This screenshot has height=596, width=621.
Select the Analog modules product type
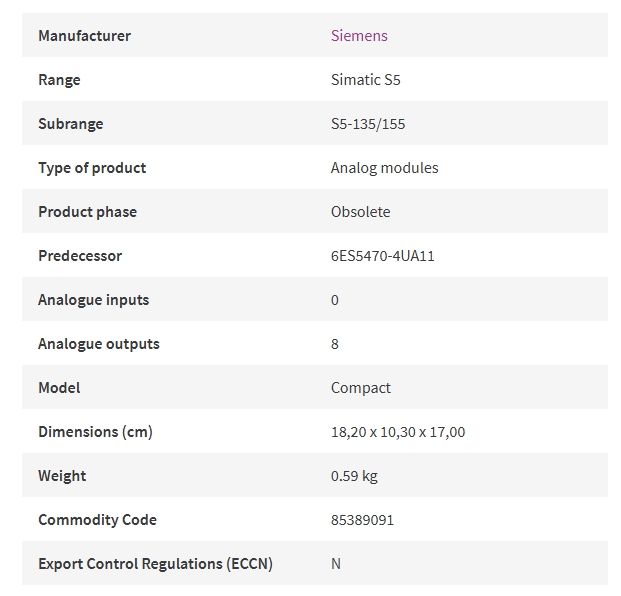[385, 168]
